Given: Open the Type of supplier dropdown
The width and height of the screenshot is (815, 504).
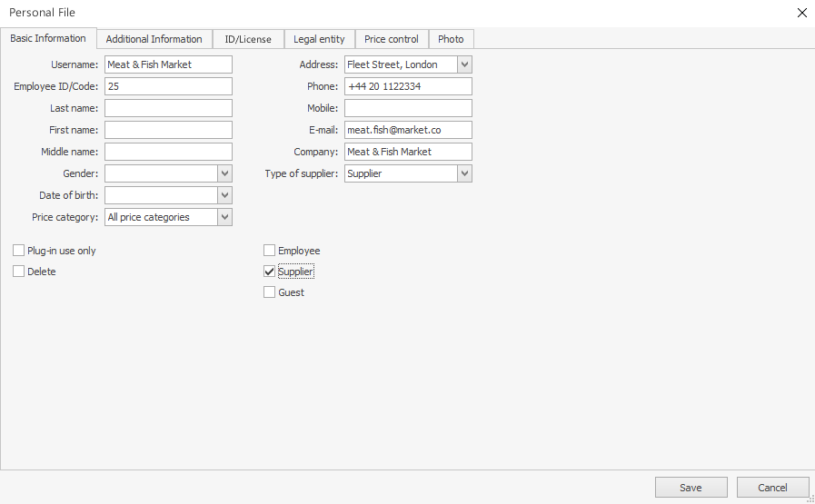Looking at the screenshot, I should pos(464,173).
